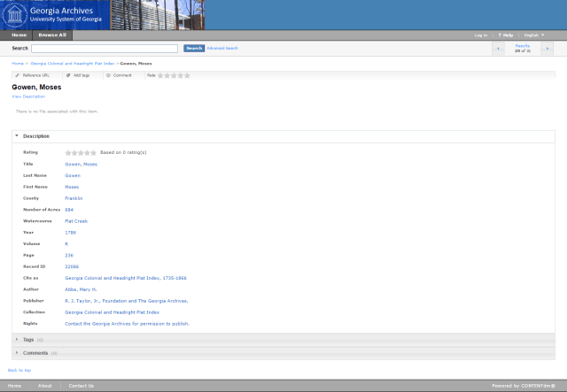Click in the search text field
This screenshot has width=567, height=392.
coord(105,48)
